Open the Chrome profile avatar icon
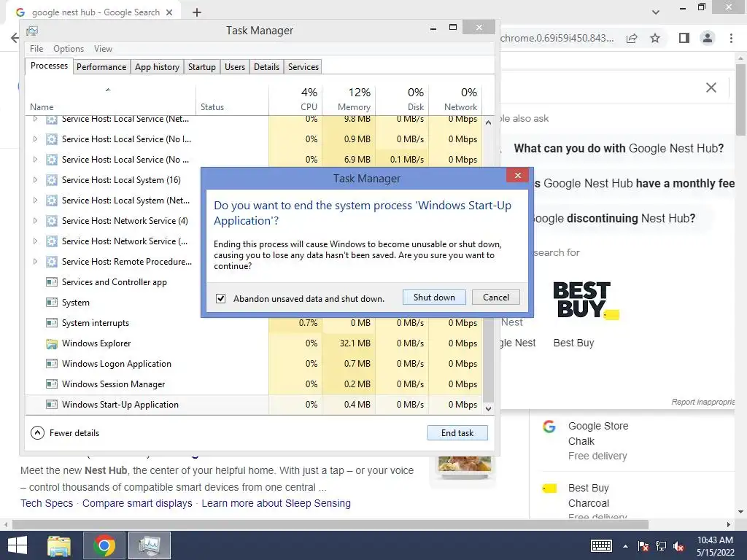747x560 pixels. 708,38
